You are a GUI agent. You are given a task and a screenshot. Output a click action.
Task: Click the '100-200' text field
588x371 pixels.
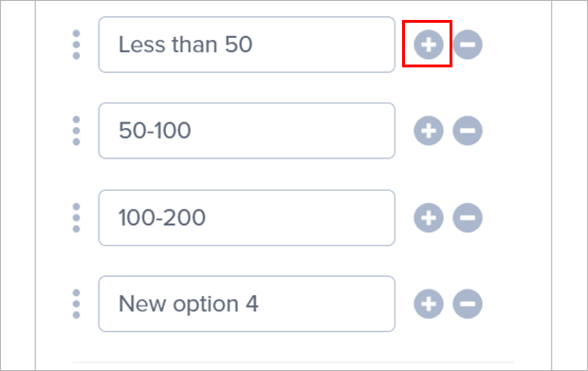[247, 217]
